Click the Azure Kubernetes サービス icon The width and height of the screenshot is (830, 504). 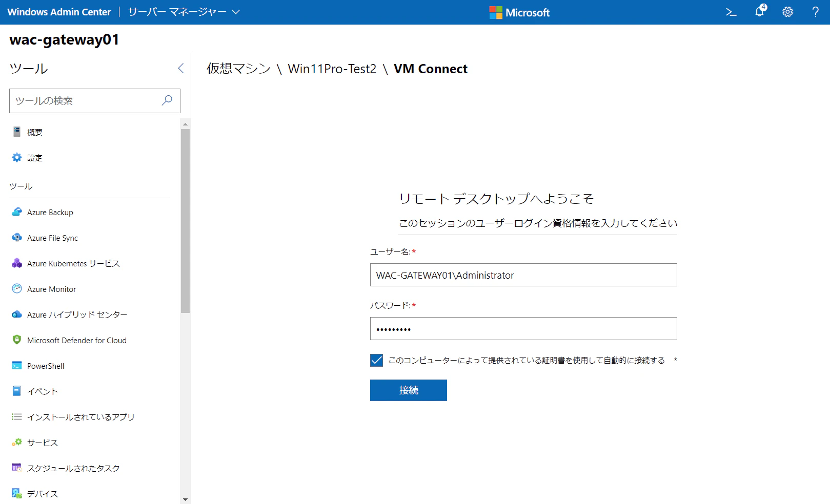(x=17, y=263)
